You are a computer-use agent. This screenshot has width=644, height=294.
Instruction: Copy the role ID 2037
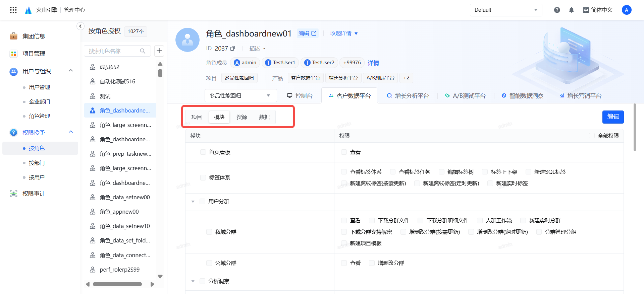(x=233, y=49)
